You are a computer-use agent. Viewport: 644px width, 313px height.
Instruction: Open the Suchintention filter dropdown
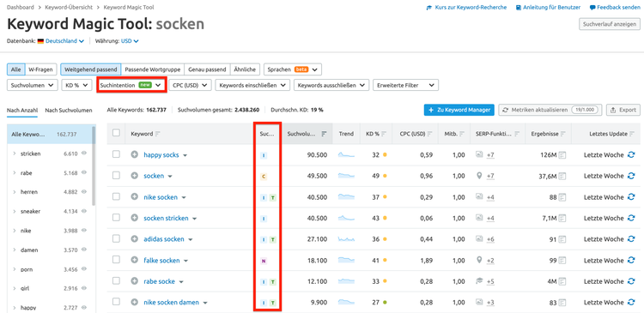[x=131, y=85]
